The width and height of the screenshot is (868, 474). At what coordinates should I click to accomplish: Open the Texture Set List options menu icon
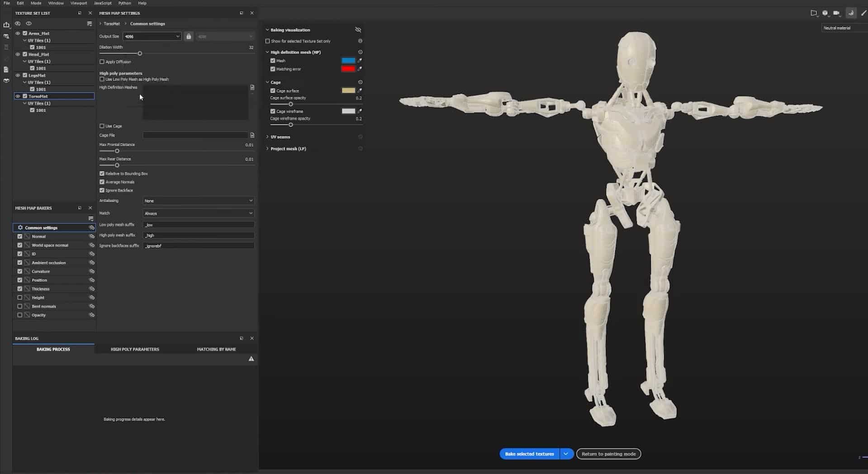pos(90,24)
